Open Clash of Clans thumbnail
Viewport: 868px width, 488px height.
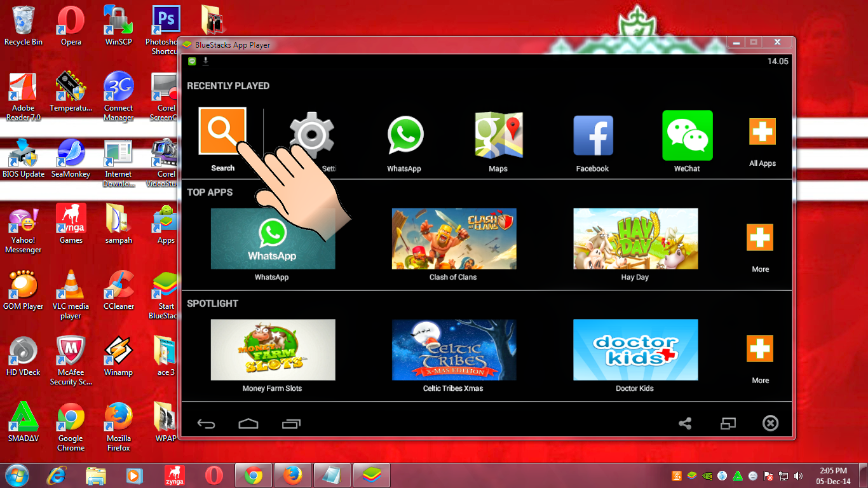click(x=454, y=238)
